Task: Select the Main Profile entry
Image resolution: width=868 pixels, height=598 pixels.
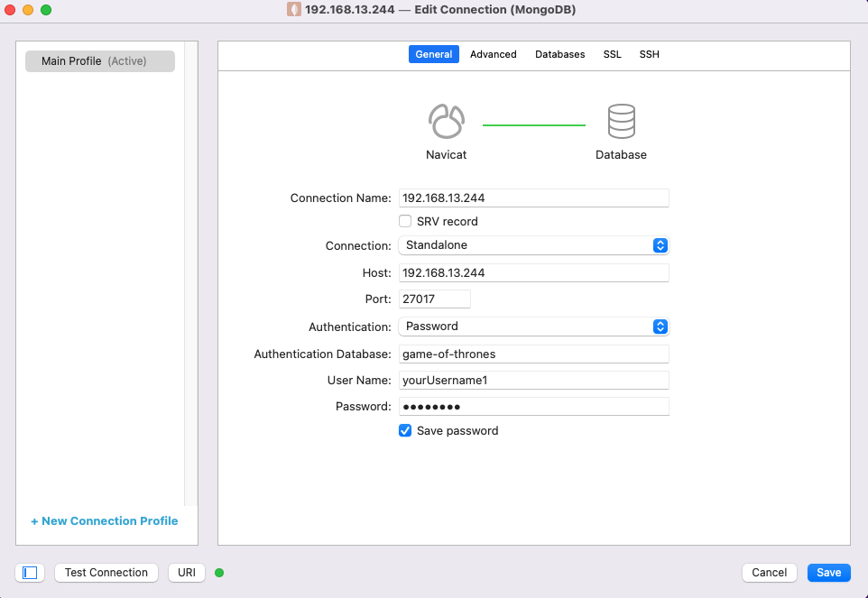Action: (x=100, y=61)
